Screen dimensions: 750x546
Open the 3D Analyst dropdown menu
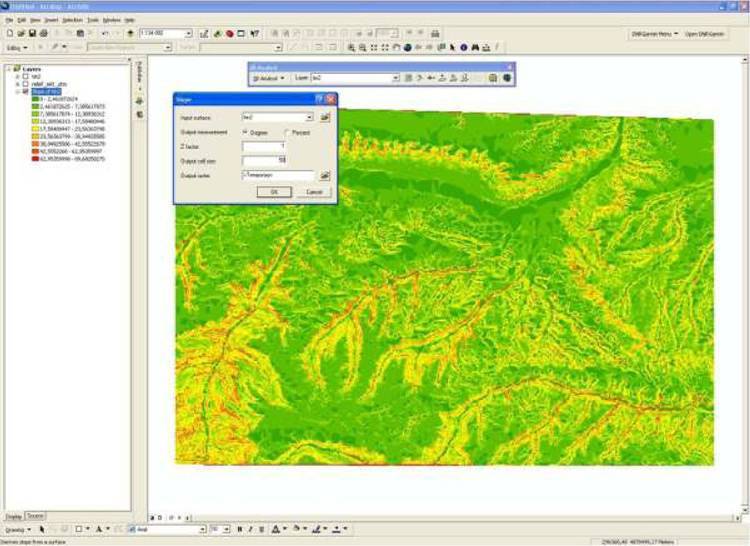(x=270, y=77)
